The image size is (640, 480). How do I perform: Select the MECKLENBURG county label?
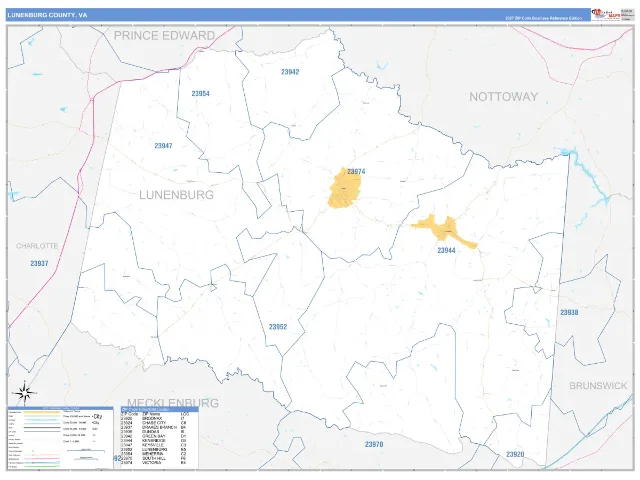[x=173, y=403]
